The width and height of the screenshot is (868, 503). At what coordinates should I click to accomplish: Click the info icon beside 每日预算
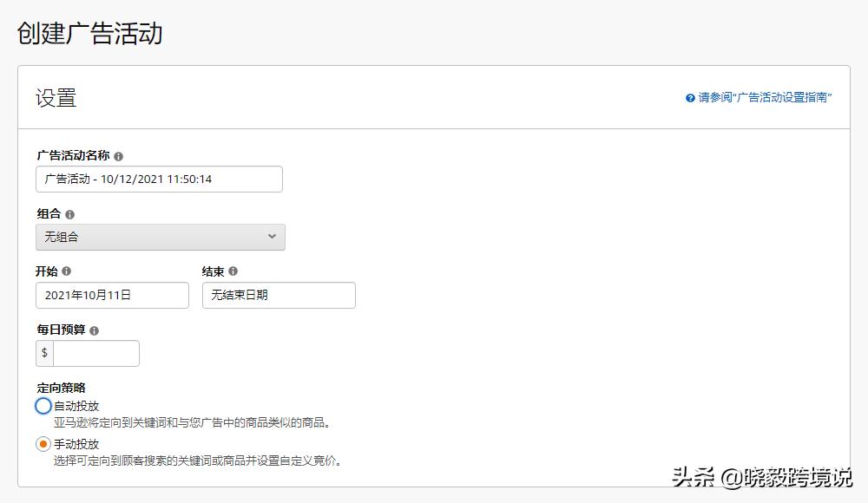[x=95, y=330]
